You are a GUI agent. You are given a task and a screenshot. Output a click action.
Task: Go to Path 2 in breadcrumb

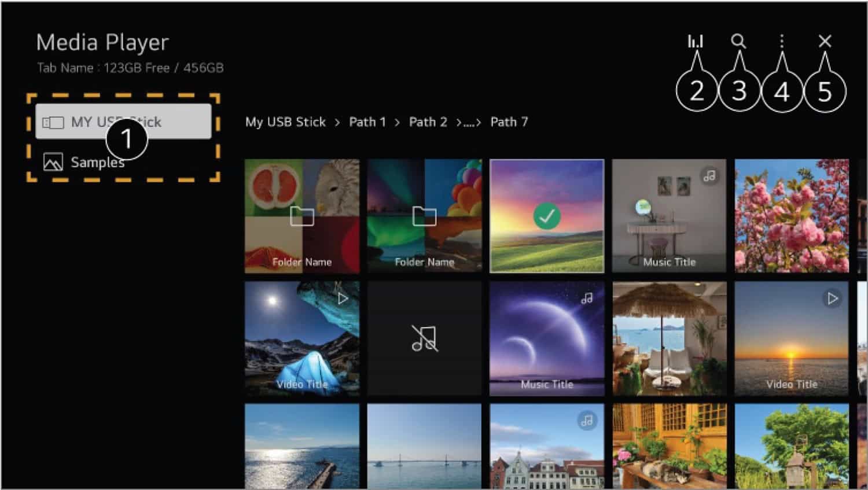point(428,122)
